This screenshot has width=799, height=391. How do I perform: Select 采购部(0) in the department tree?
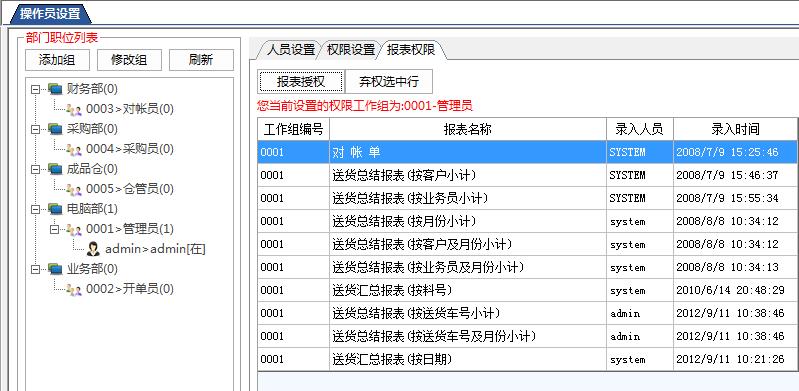pyautogui.click(x=92, y=129)
